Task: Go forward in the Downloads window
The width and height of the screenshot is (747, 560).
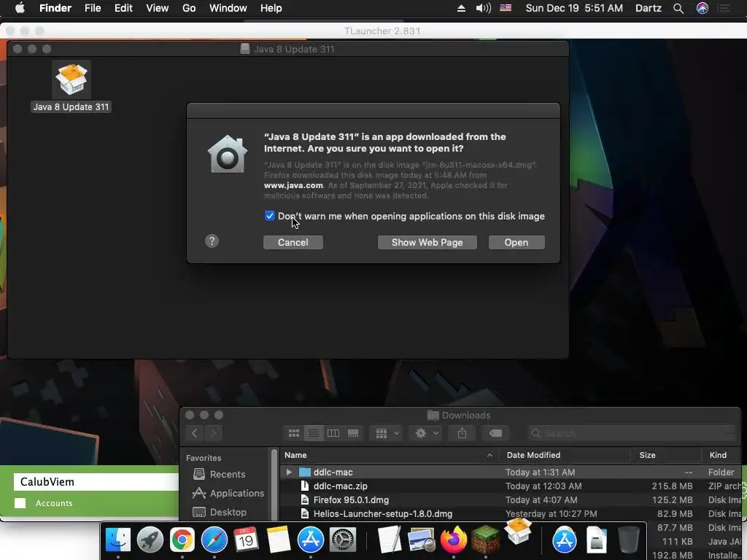Action: coord(213,433)
